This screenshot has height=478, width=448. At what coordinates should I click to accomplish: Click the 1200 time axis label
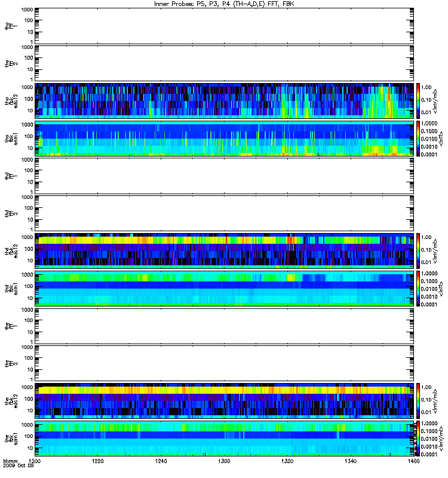pos(35,461)
